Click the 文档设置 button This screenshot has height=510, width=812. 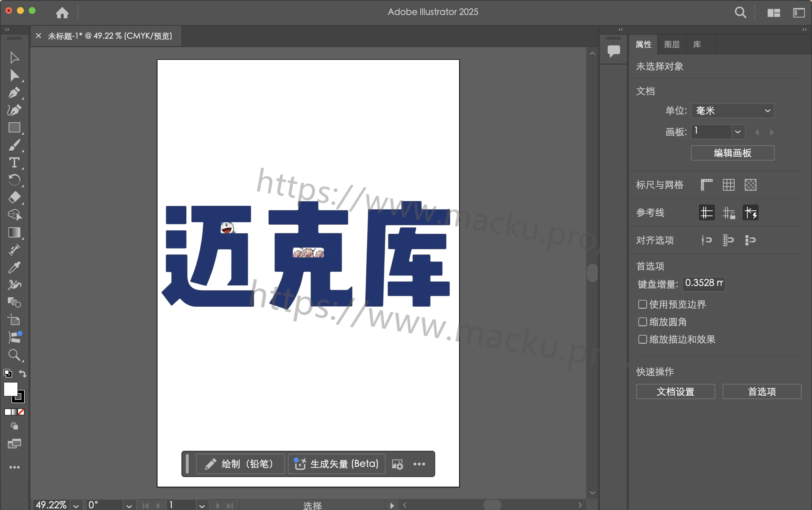click(x=675, y=391)
